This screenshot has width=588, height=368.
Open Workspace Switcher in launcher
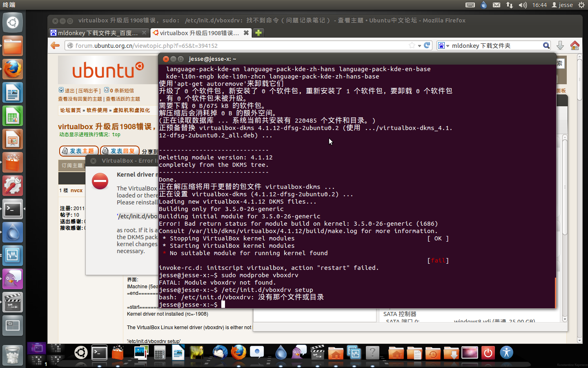pyautogui.click(x=12, y=326)
